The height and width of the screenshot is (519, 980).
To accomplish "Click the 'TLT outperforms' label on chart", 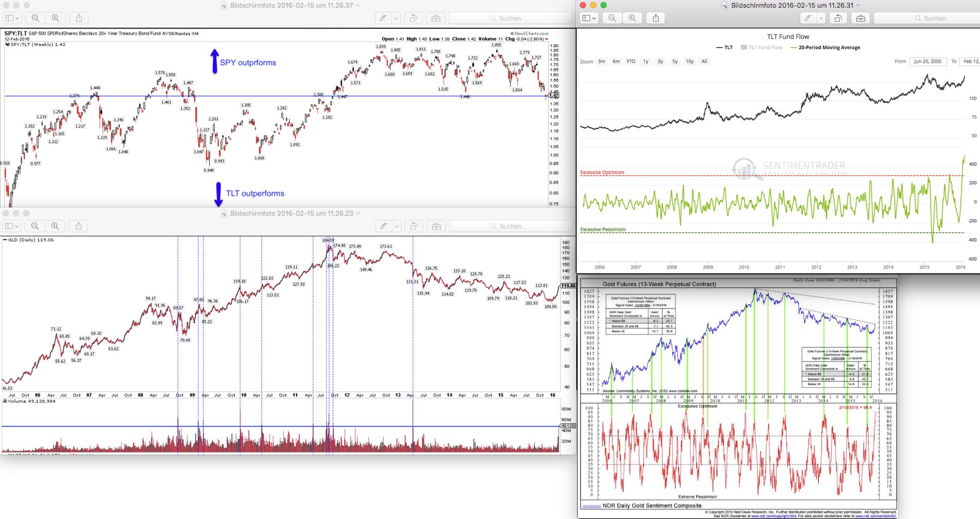I will 255,193.
